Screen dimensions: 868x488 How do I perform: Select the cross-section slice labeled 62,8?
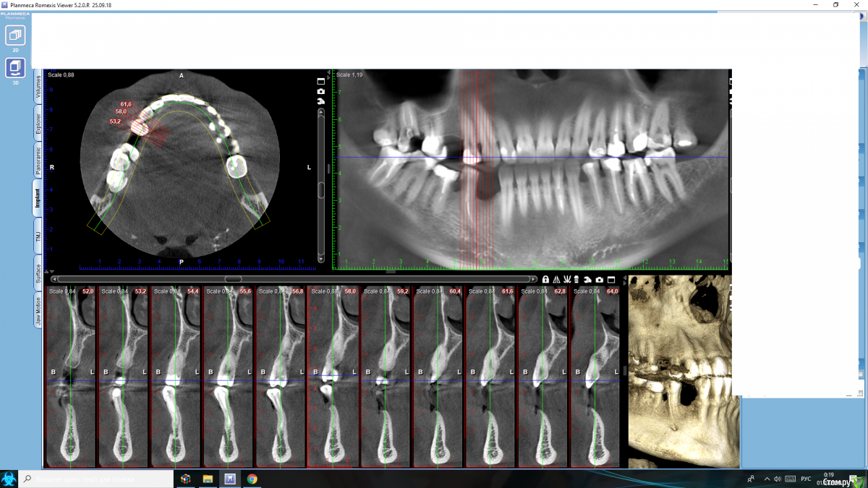tap(542, 376)
